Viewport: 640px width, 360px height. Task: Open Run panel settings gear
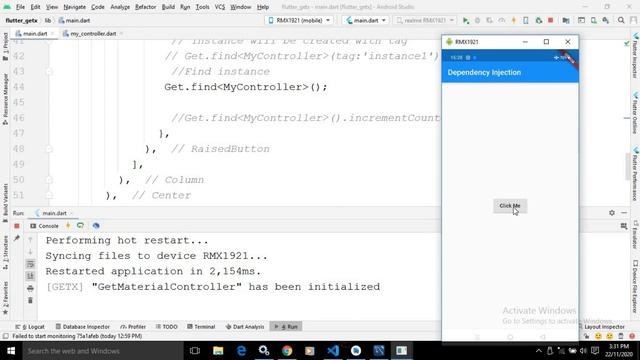coord(611,213)
